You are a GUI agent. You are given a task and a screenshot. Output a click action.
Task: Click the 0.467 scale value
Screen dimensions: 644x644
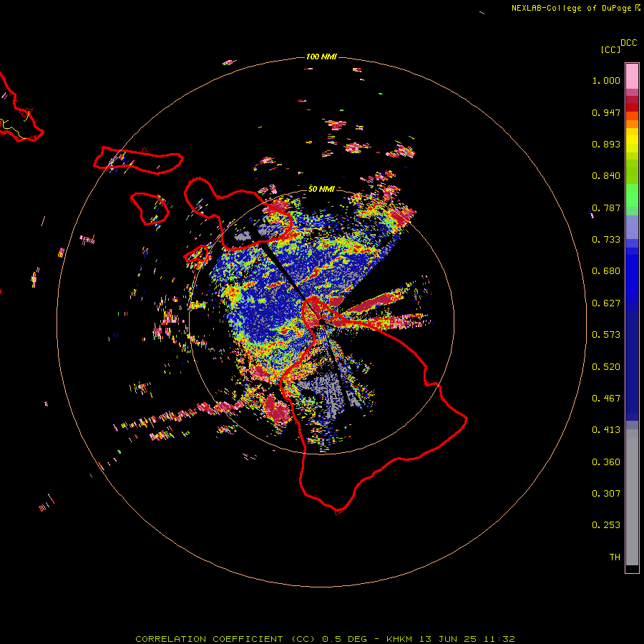click(x=606, y=399)
